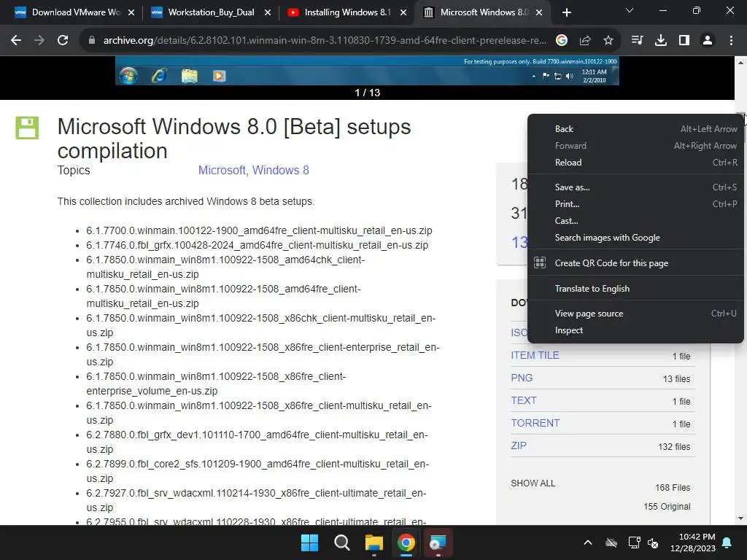Viewport: 747px width, 560px height.
Task: Click SHOW ALL files link
Action: (533, 483)
